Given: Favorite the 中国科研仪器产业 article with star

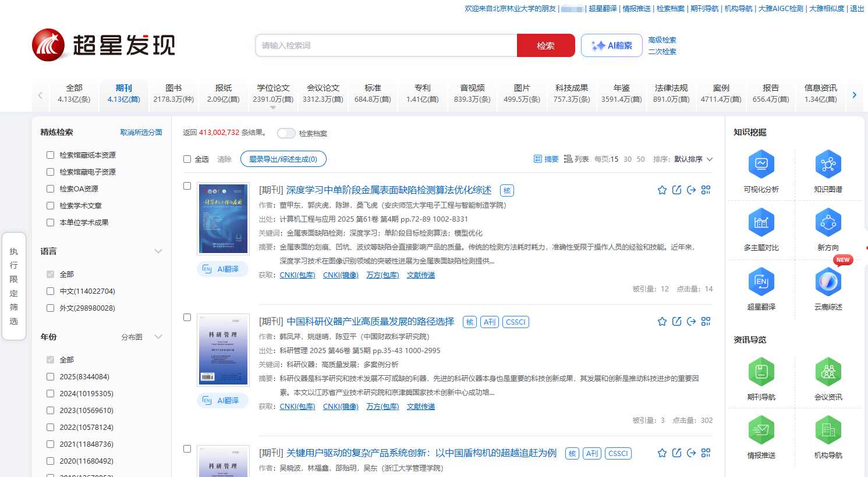Looking at the screenshot, I should (x=662, y=322).
